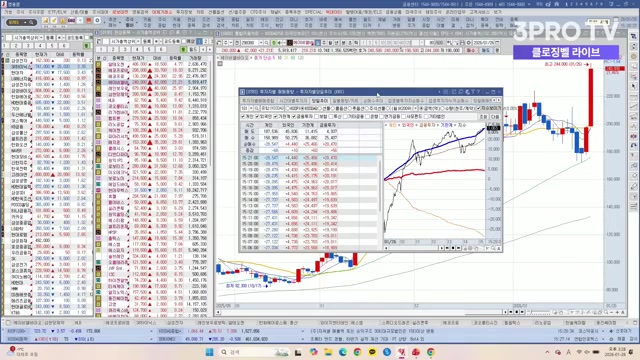The image size is (640, 360).
Task: Enable the 보험 checkbox
Action: 317,117
